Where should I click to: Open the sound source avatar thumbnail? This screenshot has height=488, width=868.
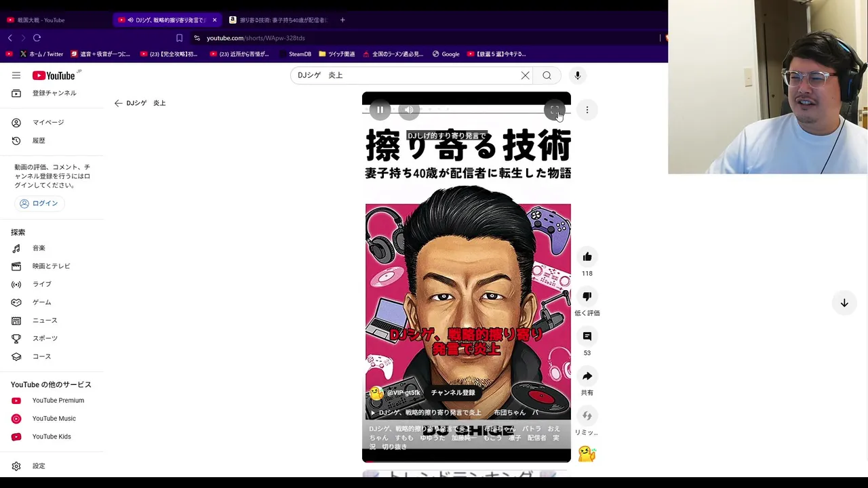587,454
